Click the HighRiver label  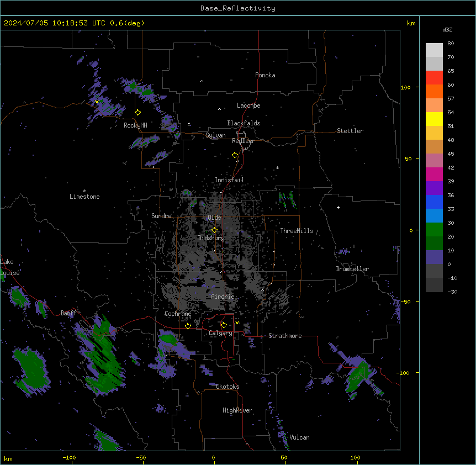237,410
